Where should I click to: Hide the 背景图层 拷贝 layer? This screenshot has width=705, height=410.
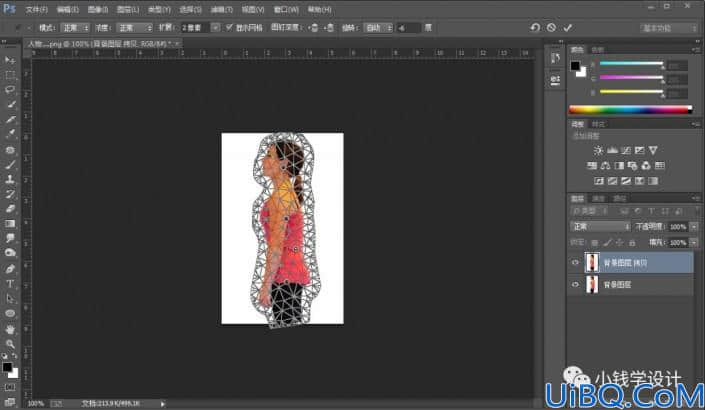point(575,263)
